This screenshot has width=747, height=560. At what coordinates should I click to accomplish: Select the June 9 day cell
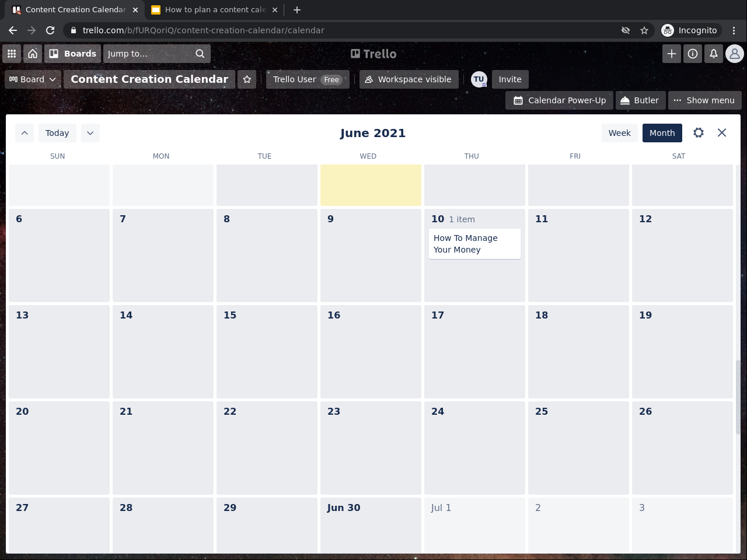(x=371, y=256)
